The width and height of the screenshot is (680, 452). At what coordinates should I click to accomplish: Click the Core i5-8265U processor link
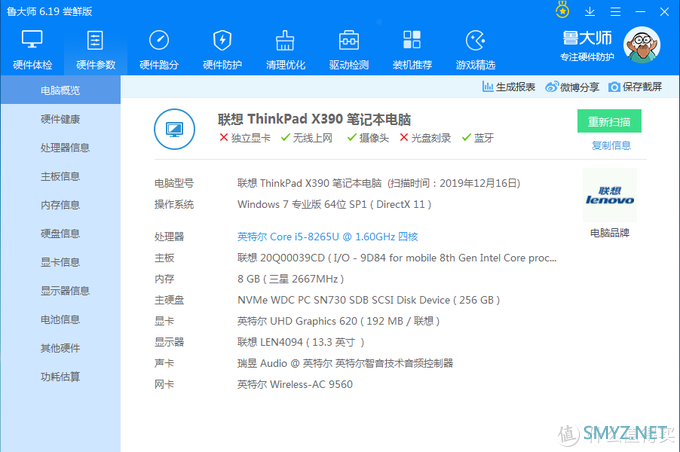[327, 237]
